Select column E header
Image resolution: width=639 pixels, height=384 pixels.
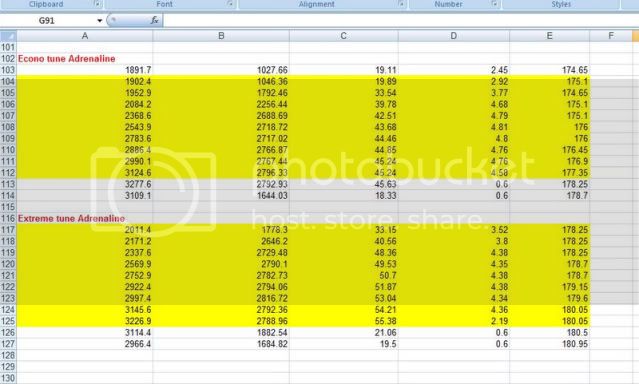549,36
